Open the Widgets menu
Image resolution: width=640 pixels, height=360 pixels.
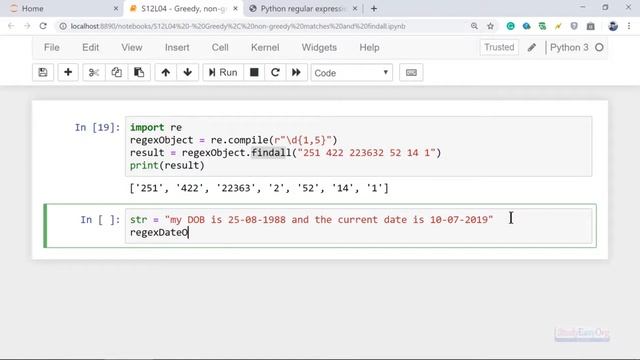pyautogui.click(x=319, y=47)
